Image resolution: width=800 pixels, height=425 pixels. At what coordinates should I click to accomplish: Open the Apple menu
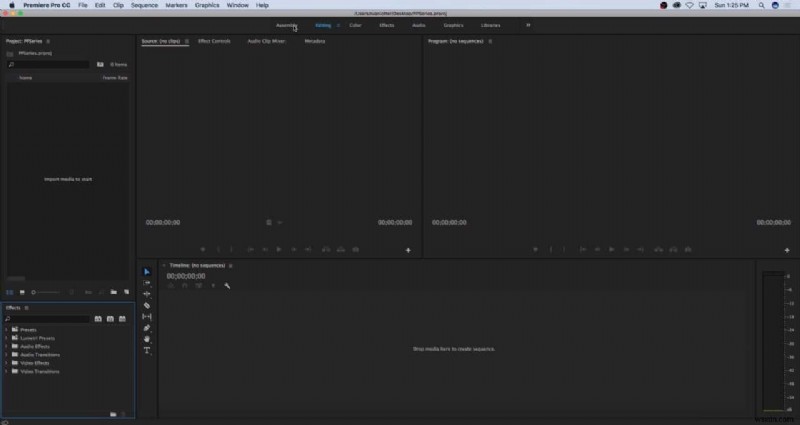click(x=12, y=5)
